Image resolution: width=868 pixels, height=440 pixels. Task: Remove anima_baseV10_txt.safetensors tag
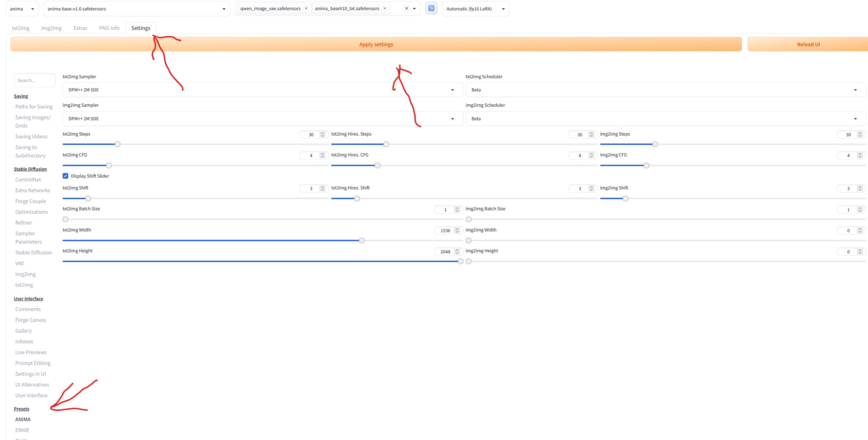385,9
